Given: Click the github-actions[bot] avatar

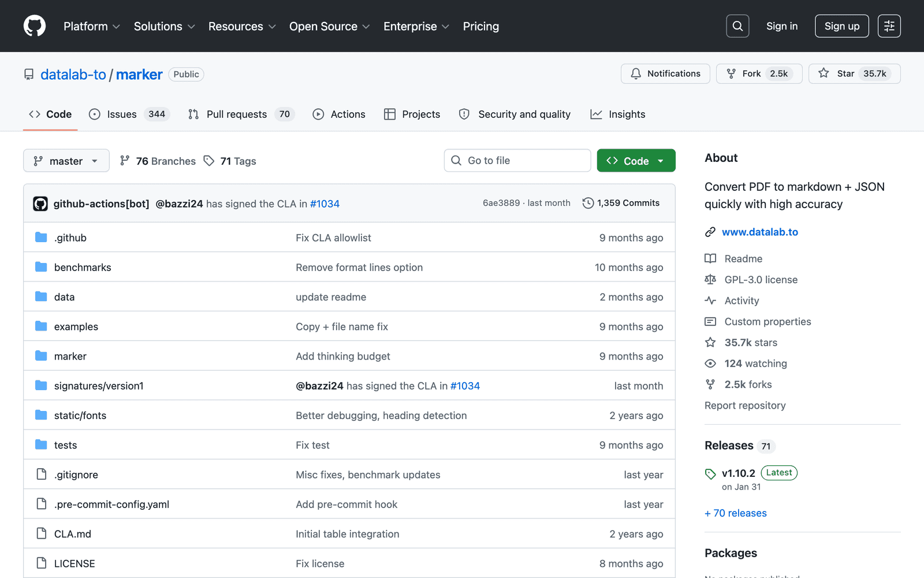Looking at the screenshot, I should click(40, 203).
